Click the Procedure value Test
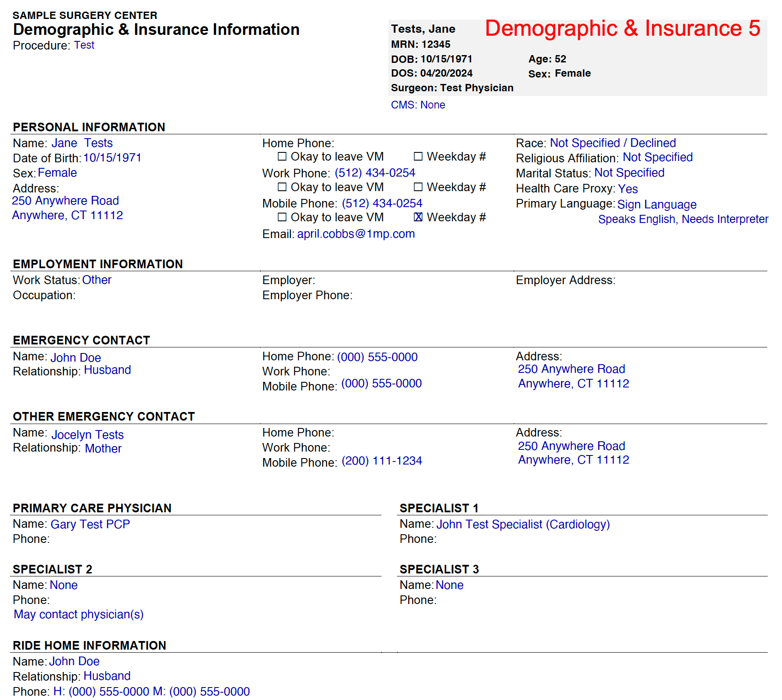 pyautogui.click(x=84, y=45)
